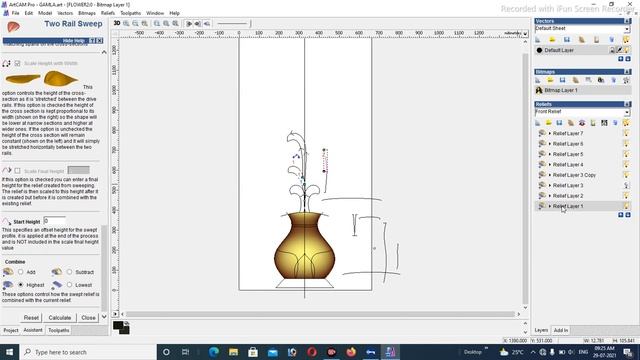Select the Subtract combine radio button

point(69,272)
